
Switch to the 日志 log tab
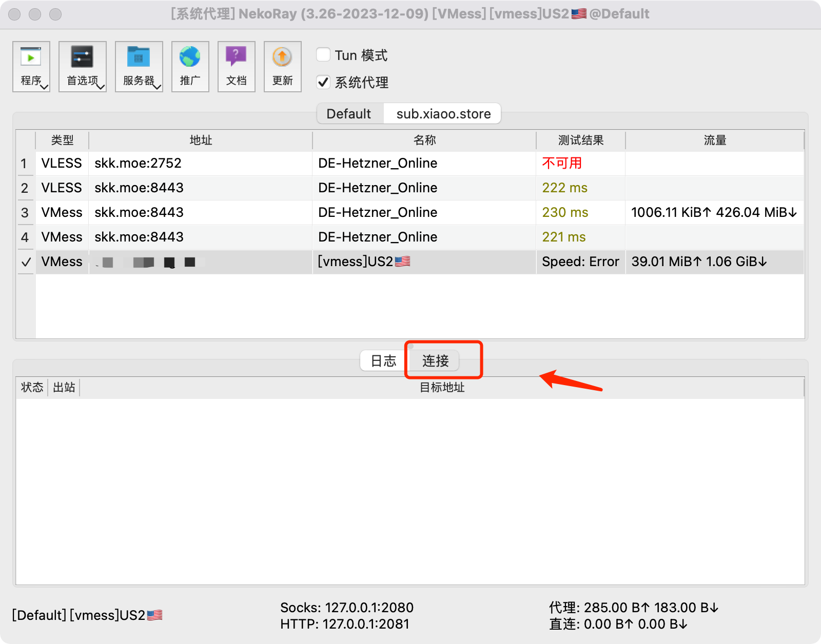384,361
